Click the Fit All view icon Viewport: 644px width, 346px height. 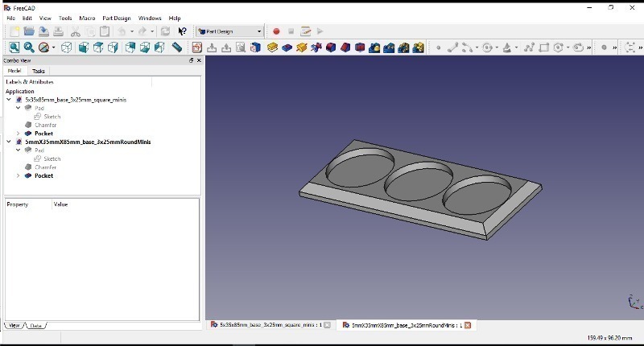[14, 47]
